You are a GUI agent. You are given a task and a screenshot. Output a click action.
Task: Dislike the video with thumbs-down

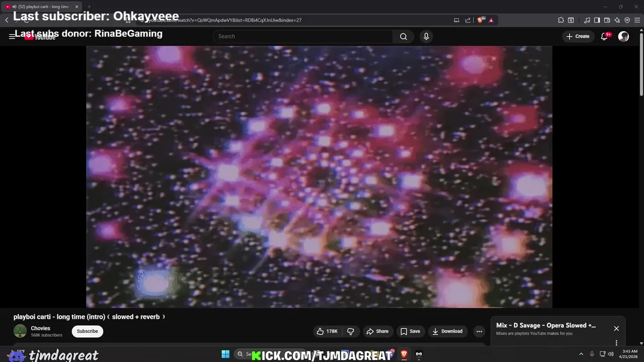click(x=351, y=331)
